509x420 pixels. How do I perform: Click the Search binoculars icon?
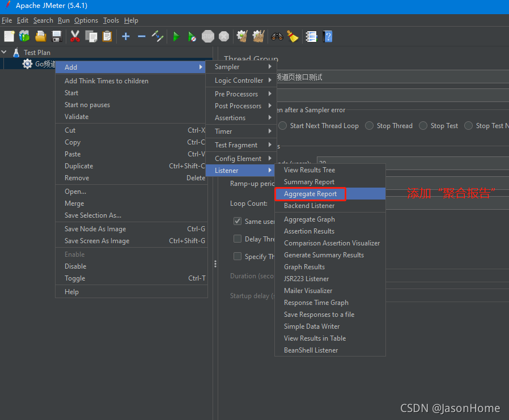point(277,36)
